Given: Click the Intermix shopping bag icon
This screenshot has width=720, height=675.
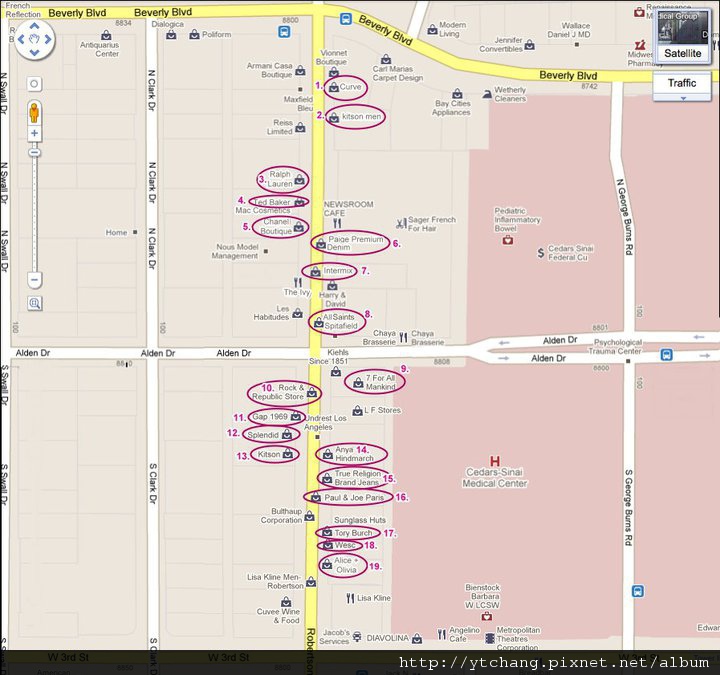Looking at the screenshot, I should click(x=315, y=272).
